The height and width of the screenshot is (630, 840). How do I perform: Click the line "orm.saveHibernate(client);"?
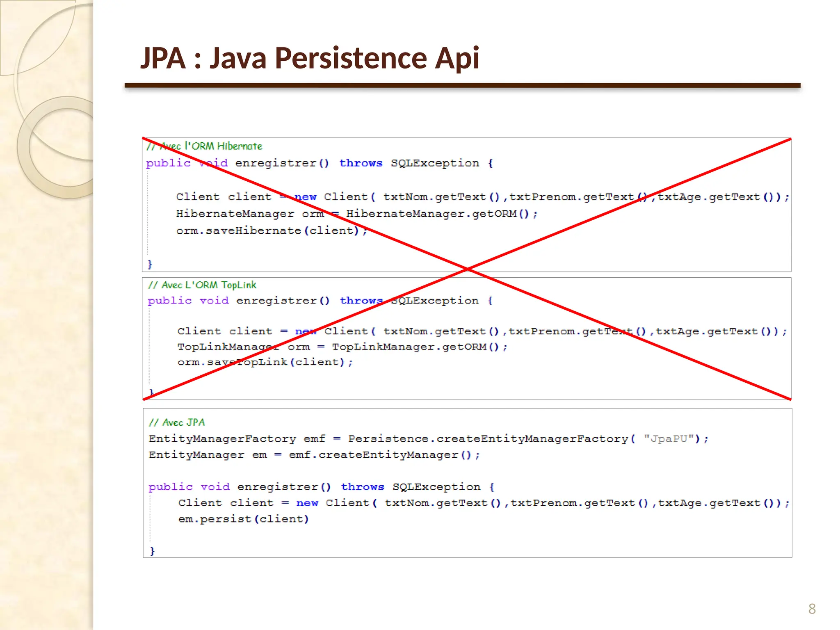[271, 231]
